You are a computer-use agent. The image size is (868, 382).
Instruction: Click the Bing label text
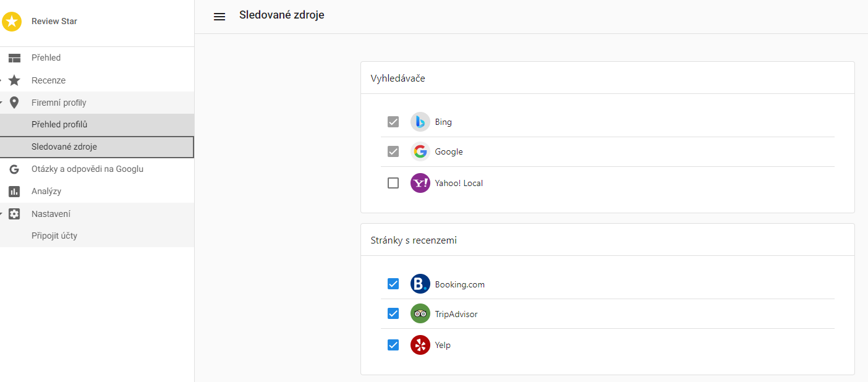pyautogui.click(x=443, y=122)
